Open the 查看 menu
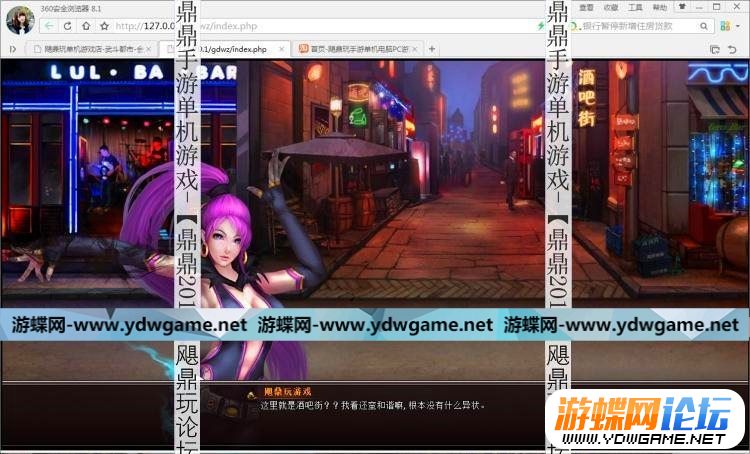The height and width of the screenshot is (454, 750). pyautogui.click(x=586, y=8)
